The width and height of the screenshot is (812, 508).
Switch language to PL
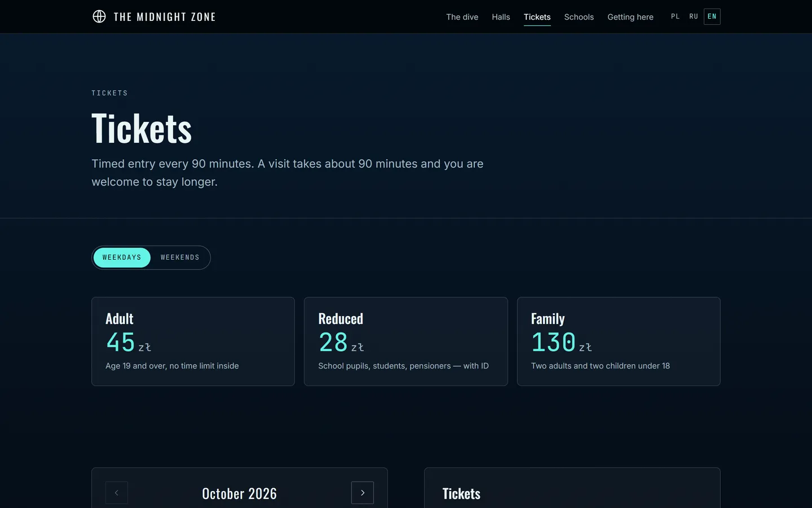pyautogui.click(x=676, y=16)
